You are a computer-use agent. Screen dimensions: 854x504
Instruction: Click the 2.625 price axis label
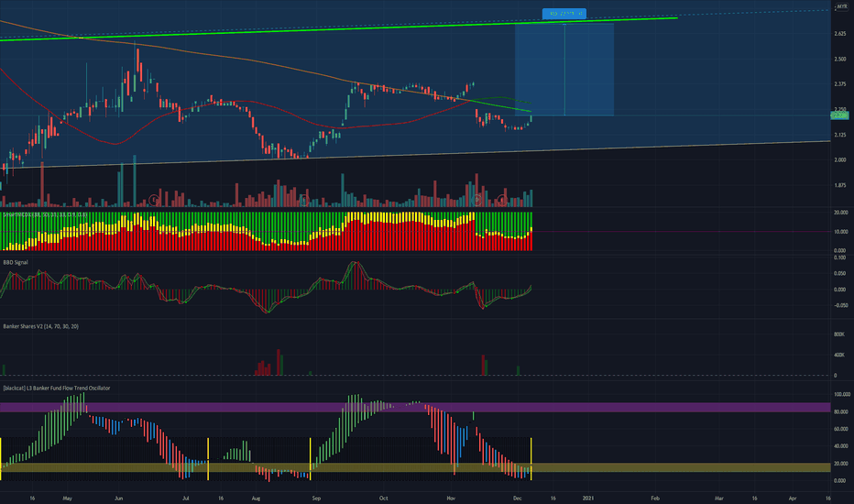pyautogui.click(x=840, y=34)
